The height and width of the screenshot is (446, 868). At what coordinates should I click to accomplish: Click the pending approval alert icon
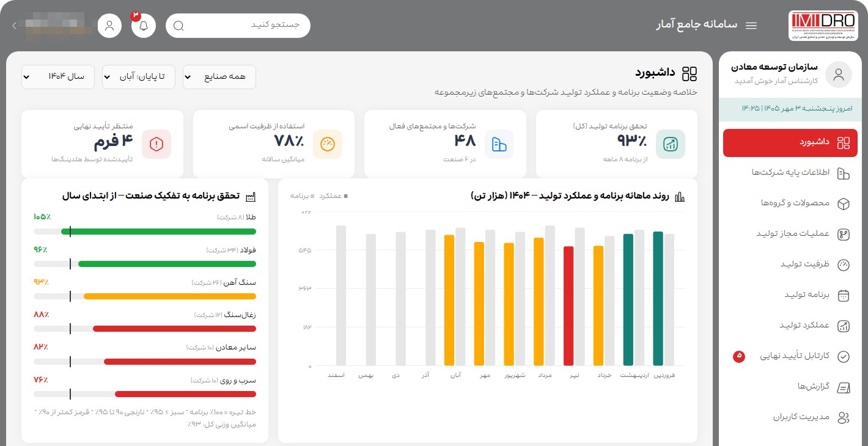pyautogui.click(x=156, y=144)
